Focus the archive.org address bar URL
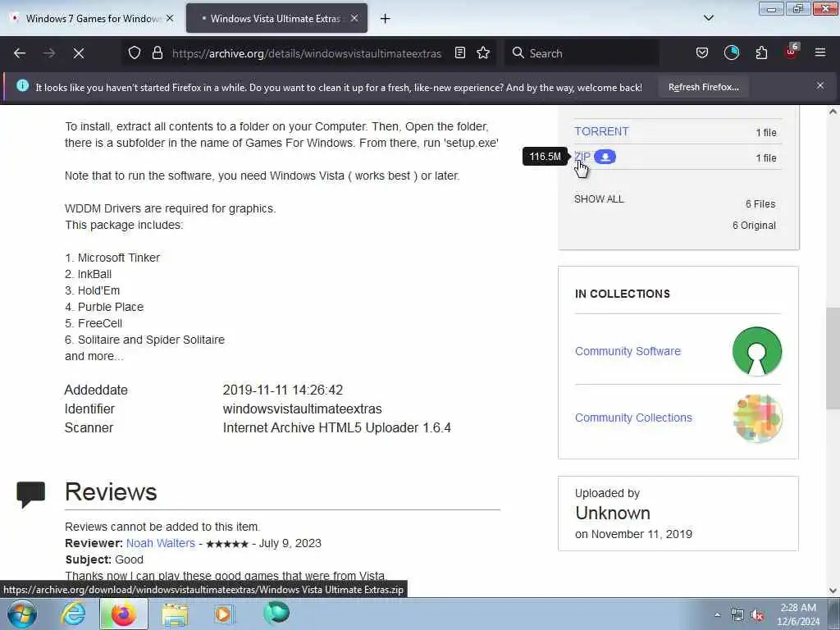Screen dimensions: 840x630 [x=307, y=53]
